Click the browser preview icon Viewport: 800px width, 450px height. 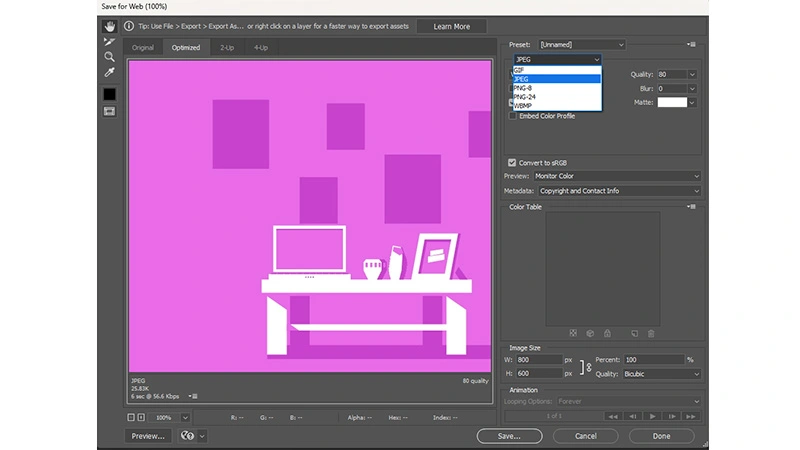pyautogui.click(x=187, y=436)
